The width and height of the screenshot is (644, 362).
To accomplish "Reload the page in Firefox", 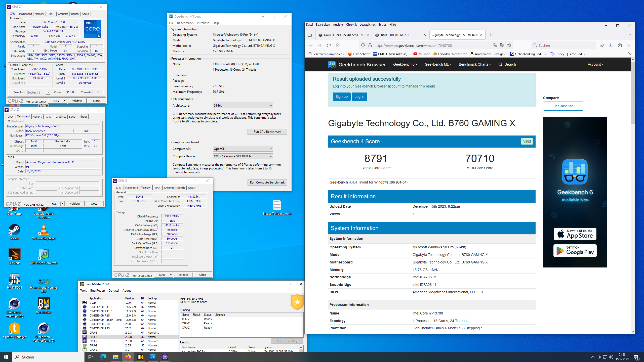I will [329, 46].
